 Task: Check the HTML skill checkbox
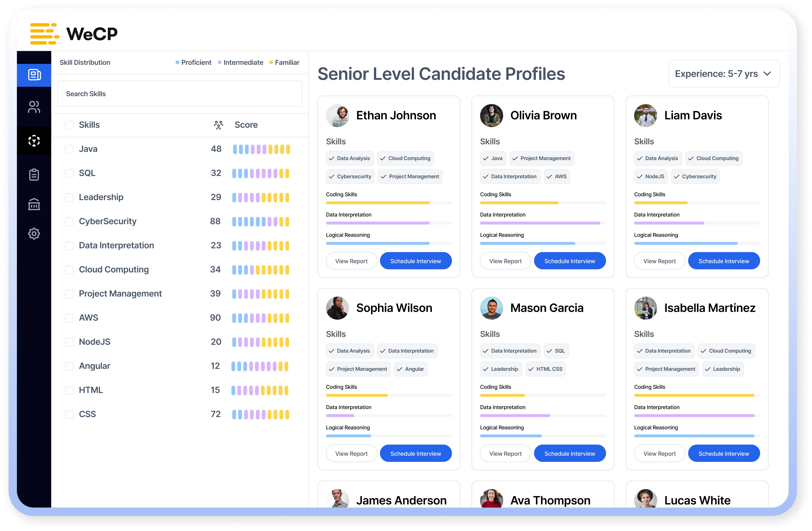(69, 390)
